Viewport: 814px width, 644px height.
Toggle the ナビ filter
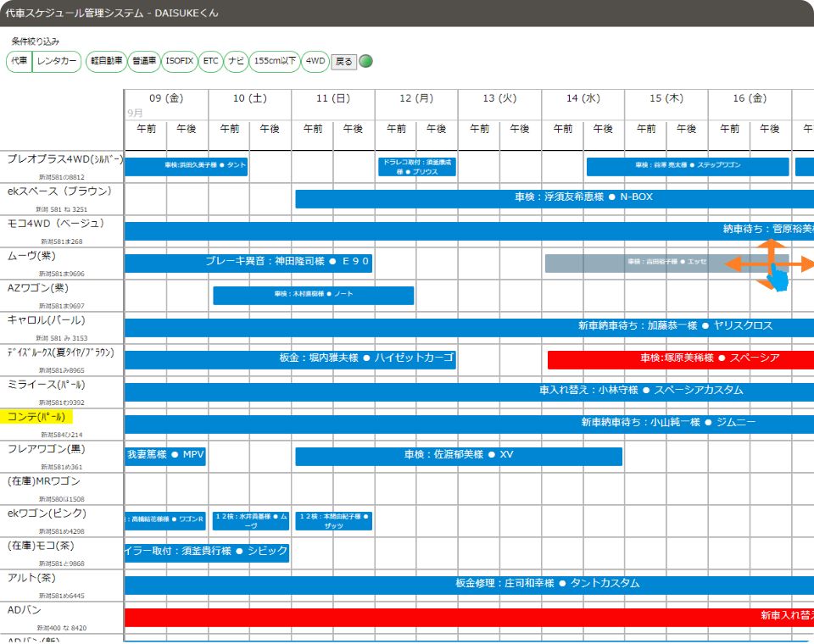click(x=237, y=61)
